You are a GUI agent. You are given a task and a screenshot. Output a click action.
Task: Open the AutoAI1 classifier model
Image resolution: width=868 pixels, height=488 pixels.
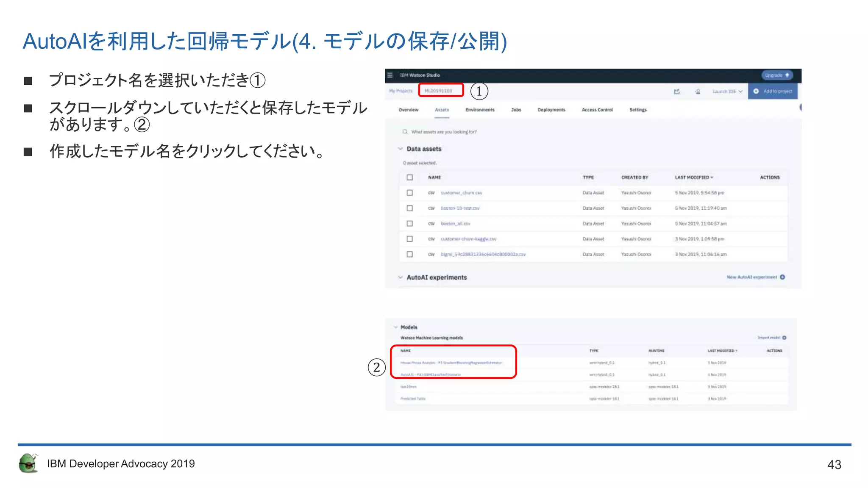[431, 374]
